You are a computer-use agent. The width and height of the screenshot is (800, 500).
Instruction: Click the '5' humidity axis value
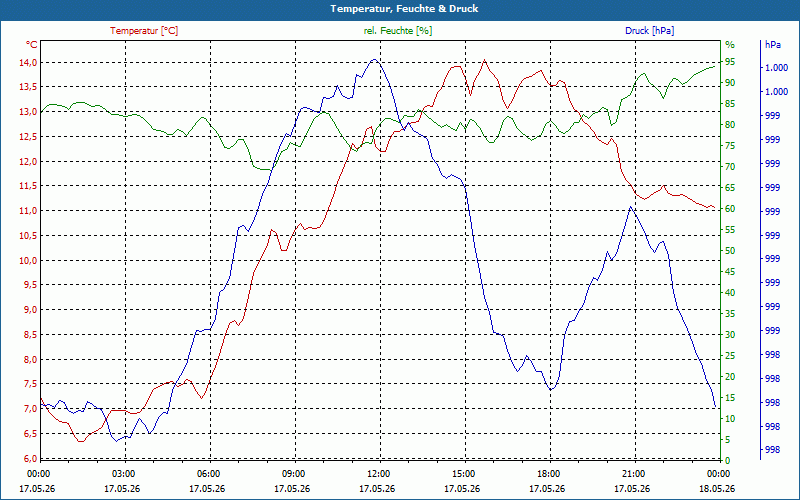point(728,440)
